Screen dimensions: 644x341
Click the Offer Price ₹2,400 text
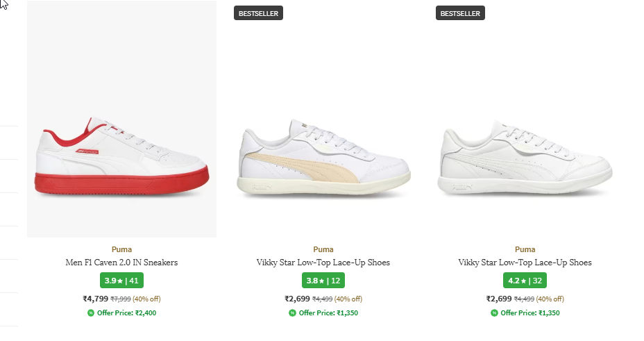click(126, 313)
